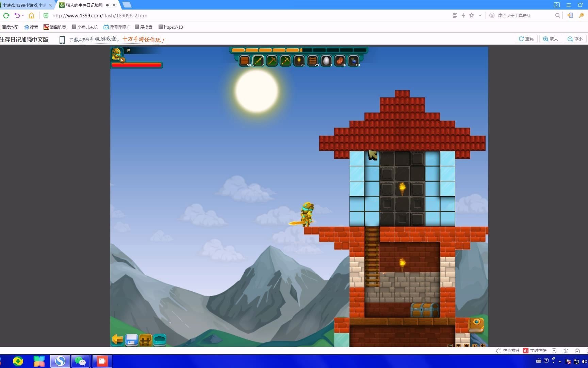Click the player avatar portrait

[116, 54]
